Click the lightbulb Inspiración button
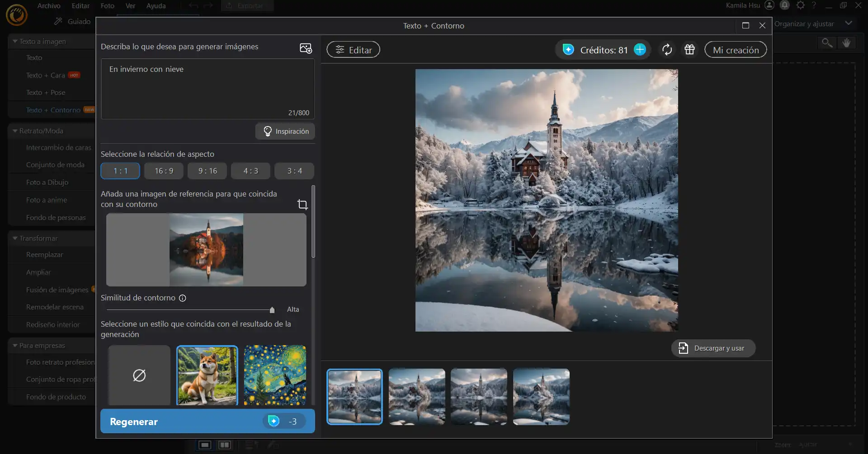 285,131
